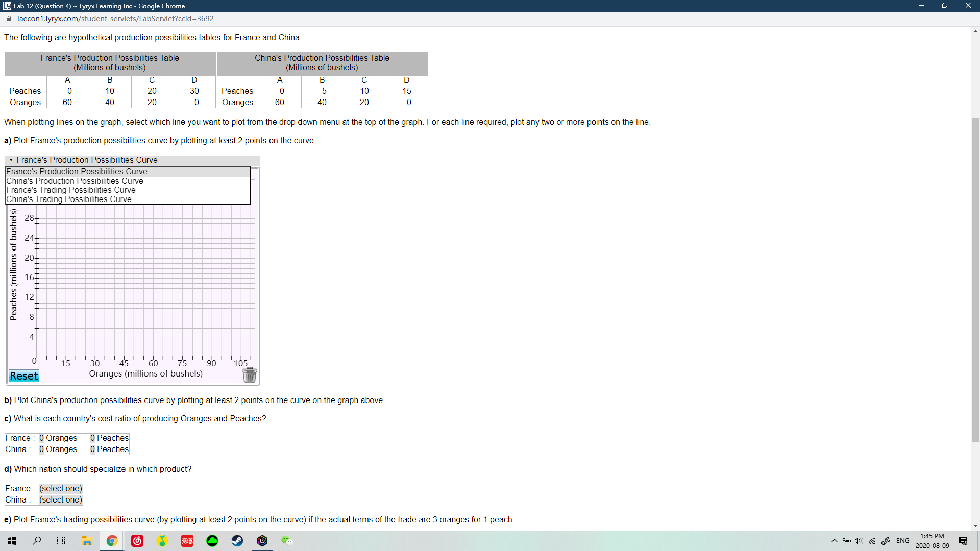Open WeChat from the taskbar

coord(287,541)
